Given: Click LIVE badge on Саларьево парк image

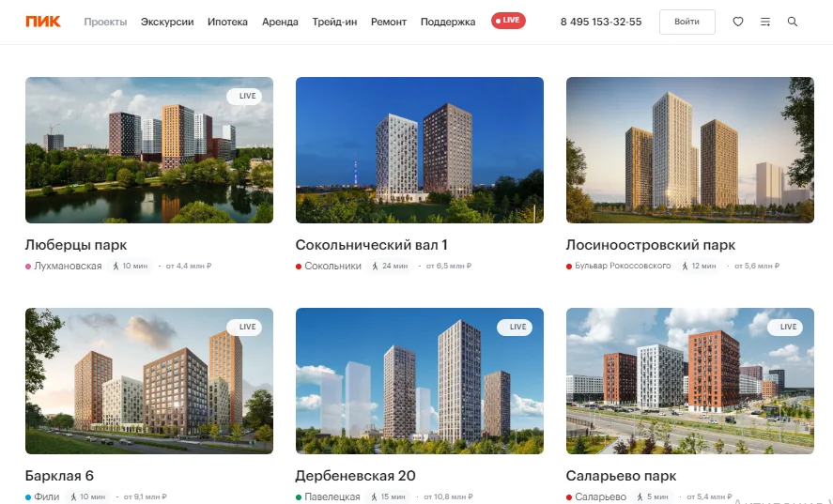Looking at the screenshot, I should (785, 328).
